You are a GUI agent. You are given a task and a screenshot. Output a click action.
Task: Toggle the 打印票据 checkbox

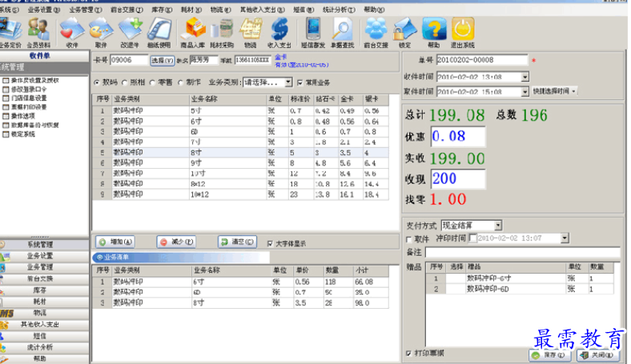(x=409, y=353)
